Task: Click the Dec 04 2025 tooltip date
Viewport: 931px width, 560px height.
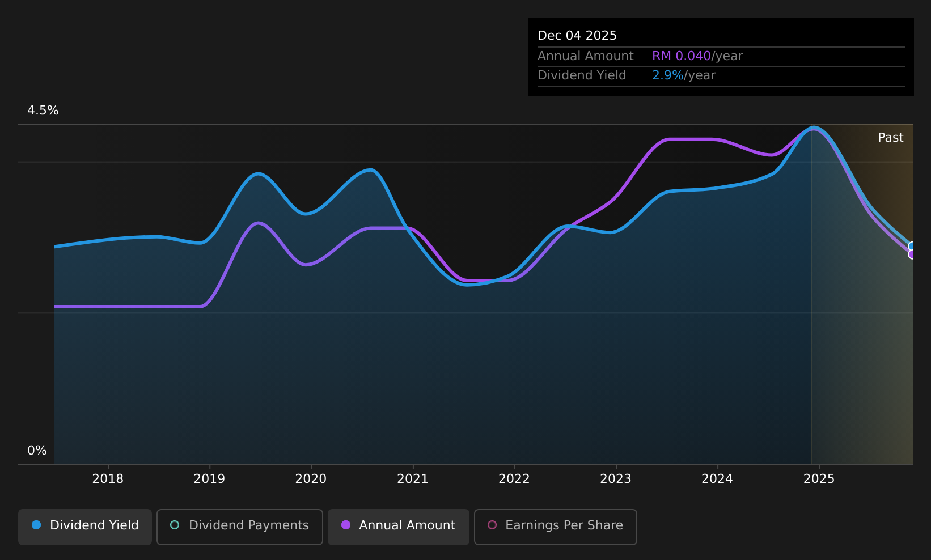Action: tap(577, 36)
